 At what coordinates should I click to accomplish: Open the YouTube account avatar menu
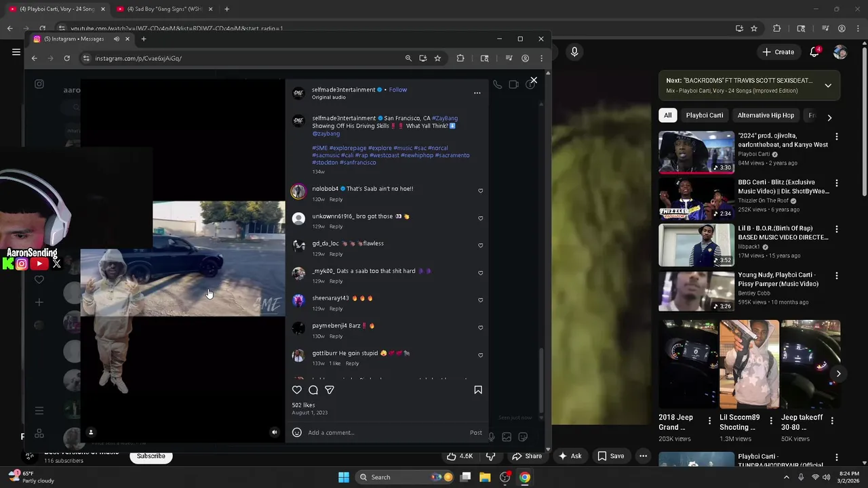(x=840, y=52)
